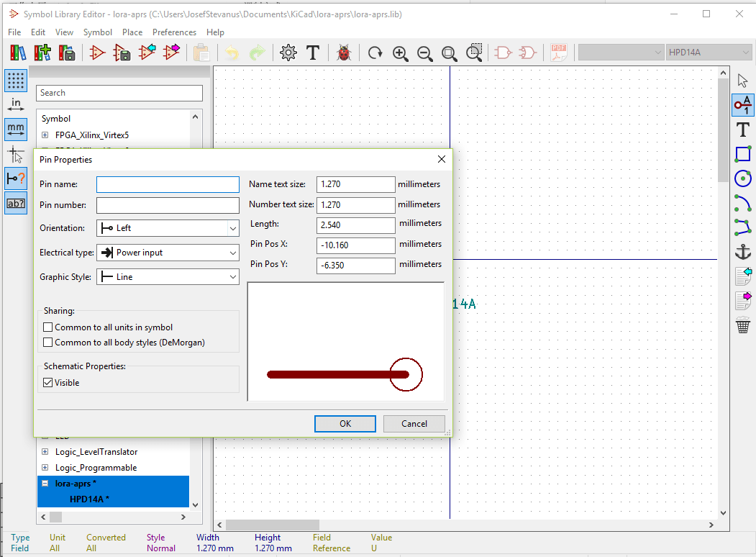This screenshot has height=557, width=756.
Task: Open the Electrical type dropdown
Action: [x=234, y=253]
